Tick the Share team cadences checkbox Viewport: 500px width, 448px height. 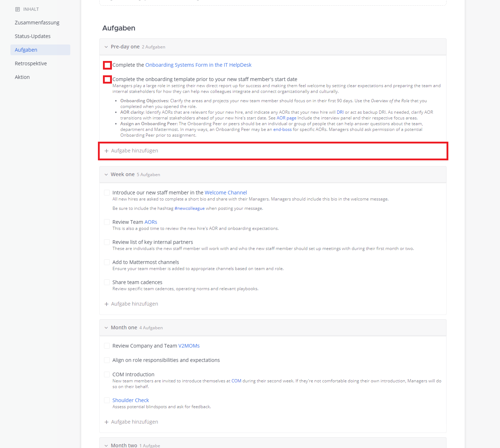click(x=107, y=283)
